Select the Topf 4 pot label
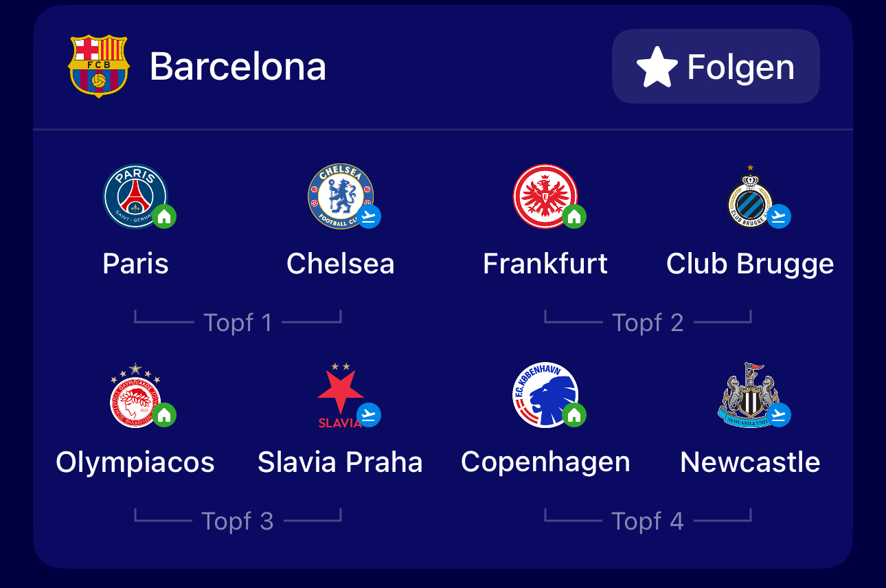 [648, 521]
